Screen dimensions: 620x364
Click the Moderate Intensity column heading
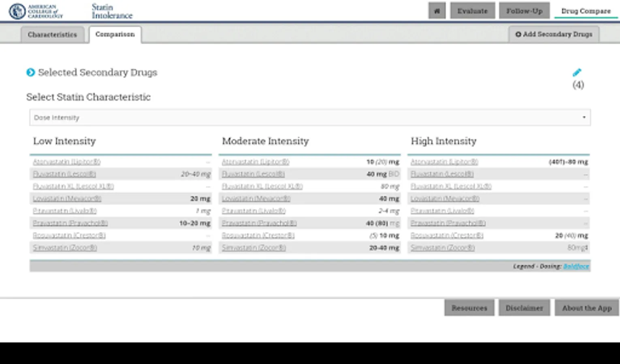pyautogui.click(x=265, y=141)
